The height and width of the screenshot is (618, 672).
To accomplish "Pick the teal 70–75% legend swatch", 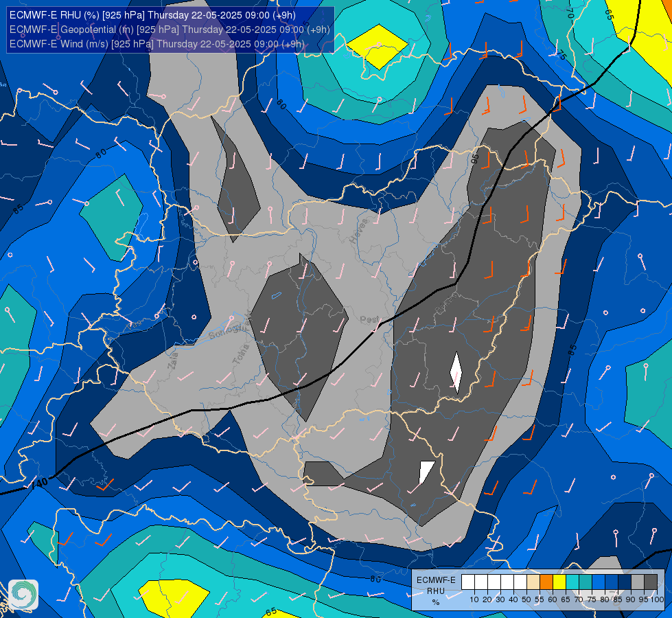I will point(586,582).
